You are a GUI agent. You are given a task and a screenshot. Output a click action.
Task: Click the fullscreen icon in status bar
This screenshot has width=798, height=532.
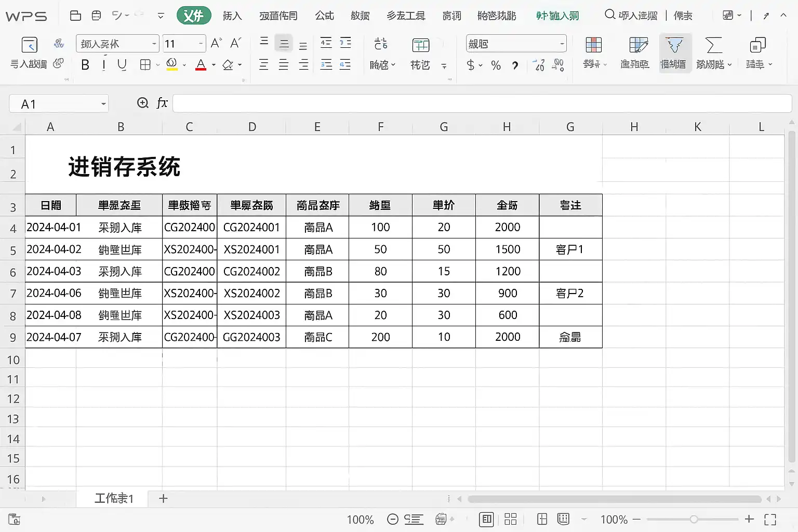[x=770, y=519]
